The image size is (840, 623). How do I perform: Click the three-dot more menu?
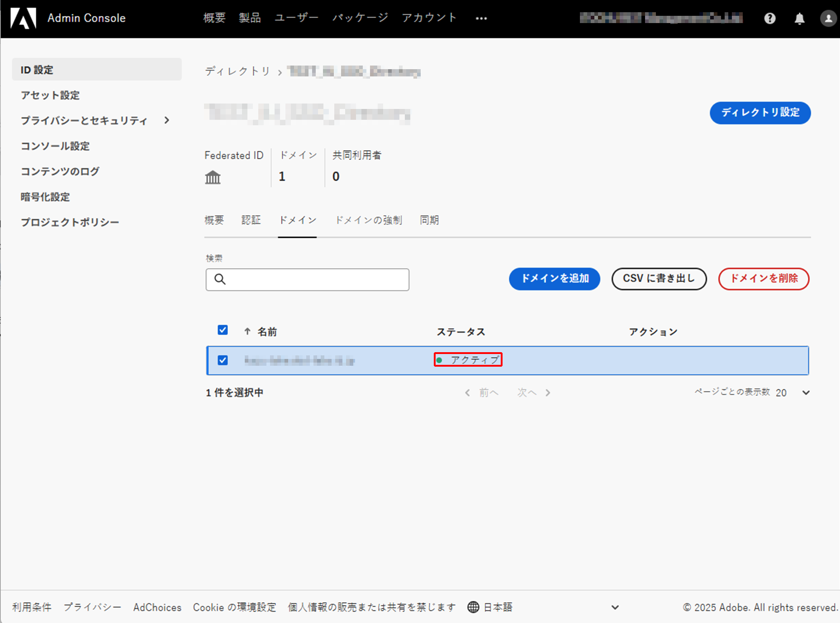click(x=481, y=19)
